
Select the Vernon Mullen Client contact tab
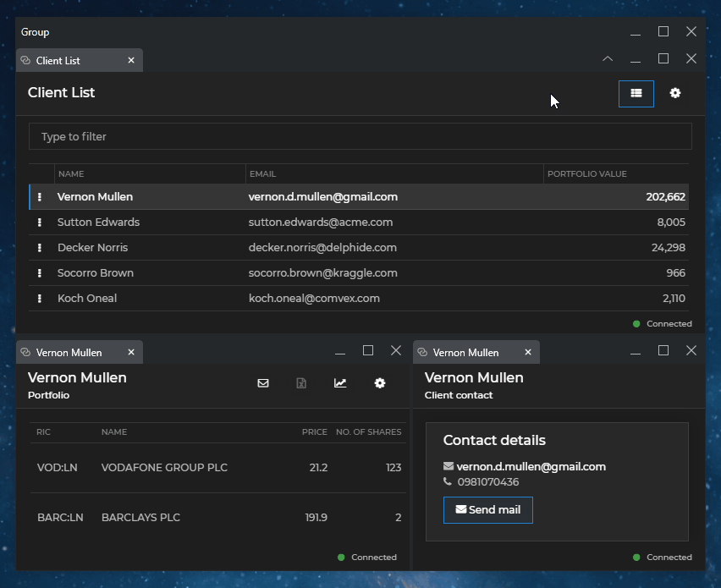pyautogui.click(x=465, y=352)
